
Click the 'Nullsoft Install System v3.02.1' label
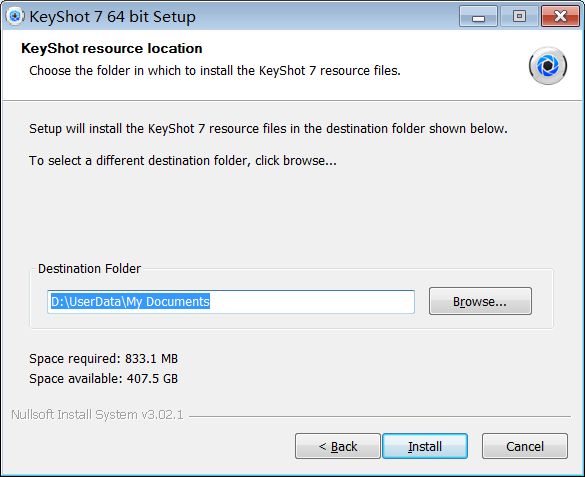pos(97,415)
